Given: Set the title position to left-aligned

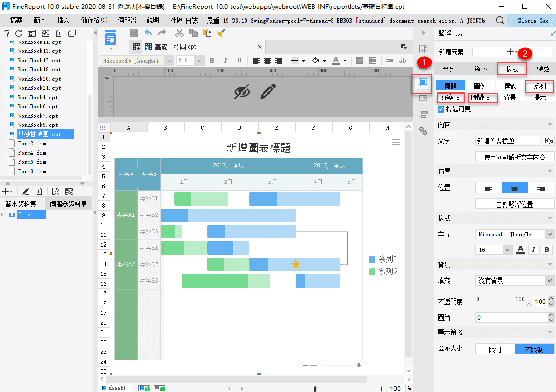Looking at the screenshot, I should pyautogui.click(x=489, y=188).
